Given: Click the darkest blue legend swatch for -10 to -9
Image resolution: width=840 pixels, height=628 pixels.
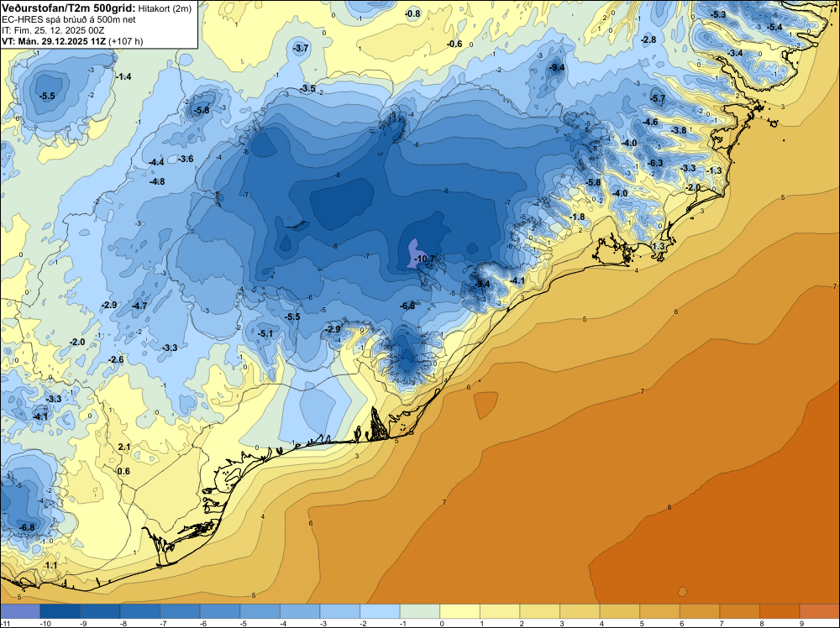Looking at the screenshot, I should [x=60, y=611].
